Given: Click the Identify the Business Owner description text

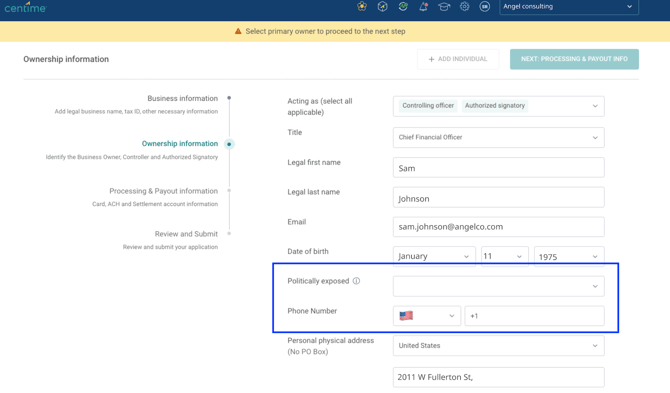Looking at the screenshot, I should point(132,157).
